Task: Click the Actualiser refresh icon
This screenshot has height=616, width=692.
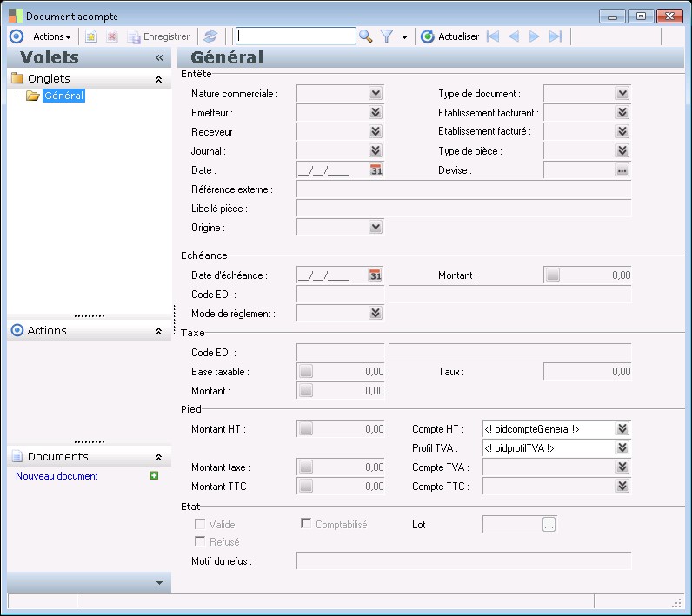Action: click(x=428, y=36)
